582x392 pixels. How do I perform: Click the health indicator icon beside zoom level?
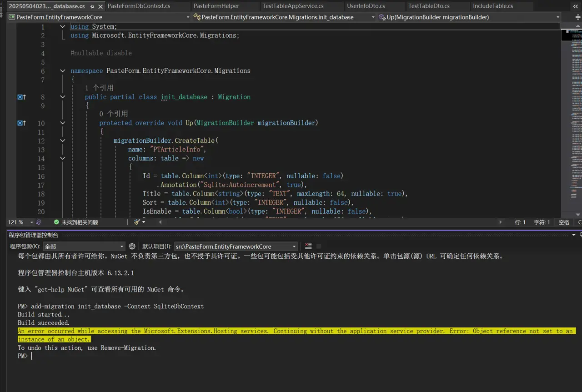click(39, 222)
